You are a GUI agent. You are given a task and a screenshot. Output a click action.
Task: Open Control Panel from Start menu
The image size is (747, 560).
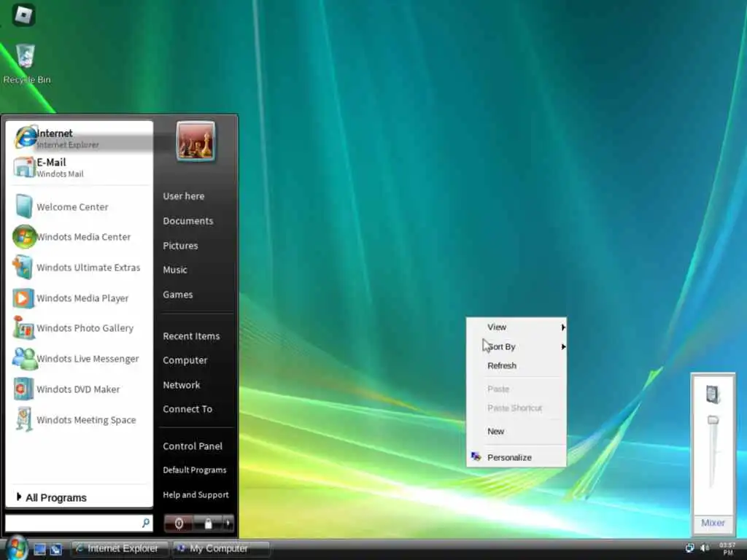pyautogui.click(x=193, y=446)
